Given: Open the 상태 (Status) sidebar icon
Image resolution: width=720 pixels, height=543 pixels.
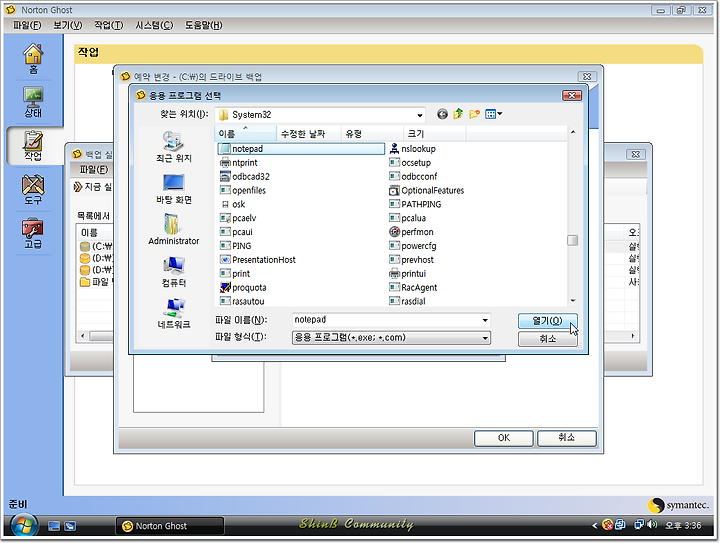Looking at the screenshot, I should point(33,102).
